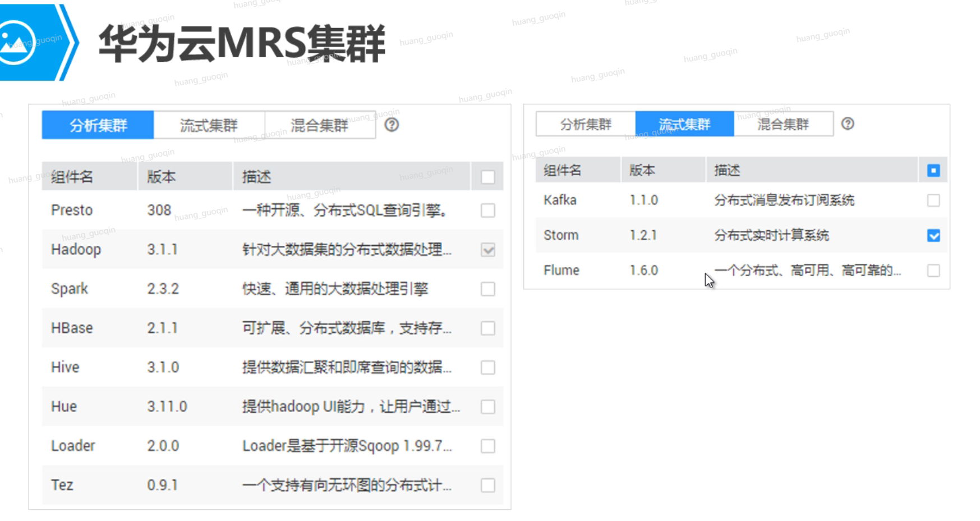The height and width of the screenshot is (521, 980).
Task: Select the active 流式集群 tab in right panel
Action: coord(684,124)
